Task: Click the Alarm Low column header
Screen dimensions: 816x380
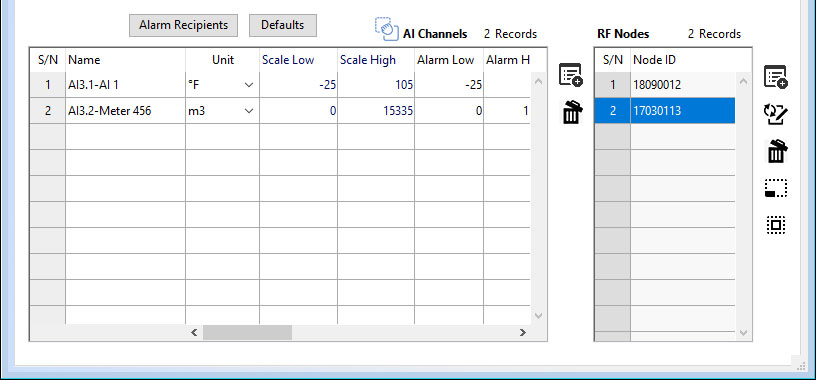Action: pos(449,60)
